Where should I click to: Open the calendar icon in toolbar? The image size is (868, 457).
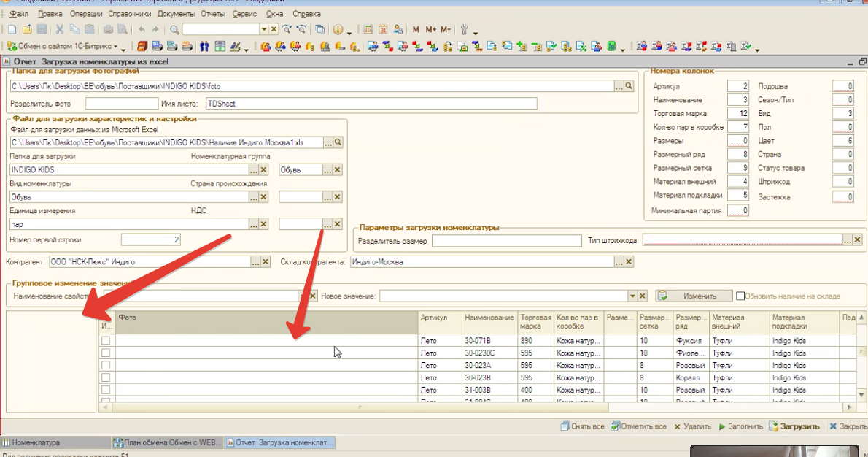[x=383, y=30]
